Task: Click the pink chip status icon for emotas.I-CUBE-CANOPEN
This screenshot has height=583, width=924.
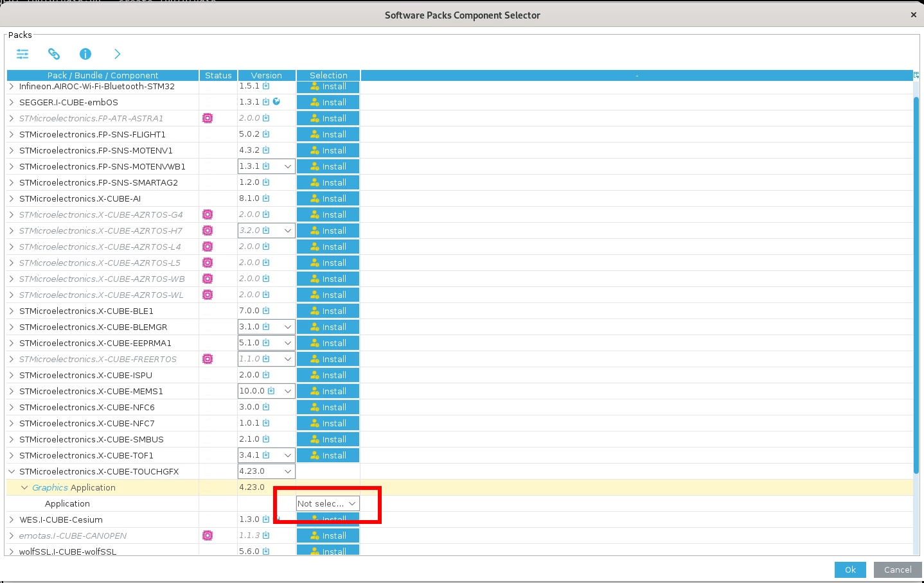Action: 208,535
